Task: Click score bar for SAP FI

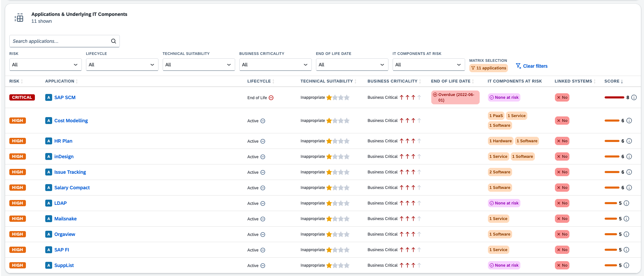Action: tap(611, 250)
